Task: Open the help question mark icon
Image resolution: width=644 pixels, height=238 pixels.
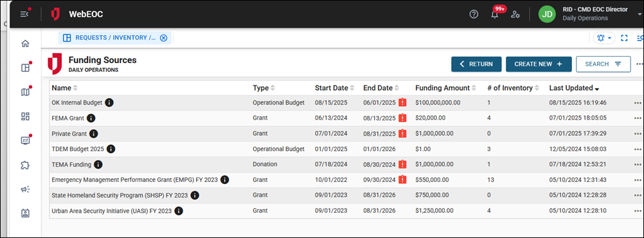Action: [x=474, y=14]
